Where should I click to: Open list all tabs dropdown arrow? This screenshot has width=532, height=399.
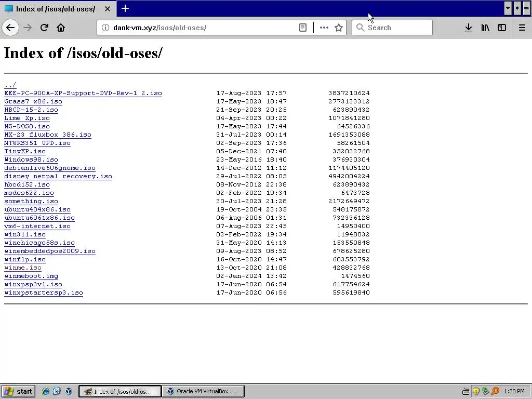(508, 8)
